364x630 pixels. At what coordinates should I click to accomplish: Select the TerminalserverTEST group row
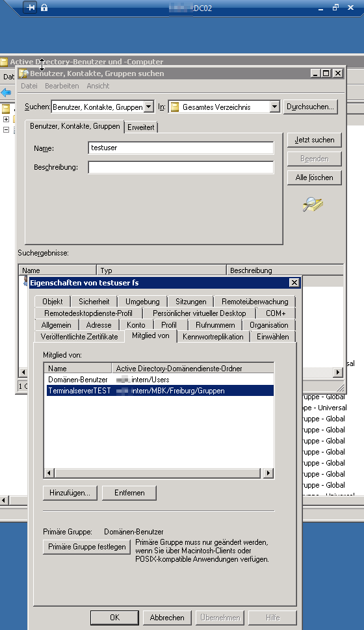pos(160,391)
